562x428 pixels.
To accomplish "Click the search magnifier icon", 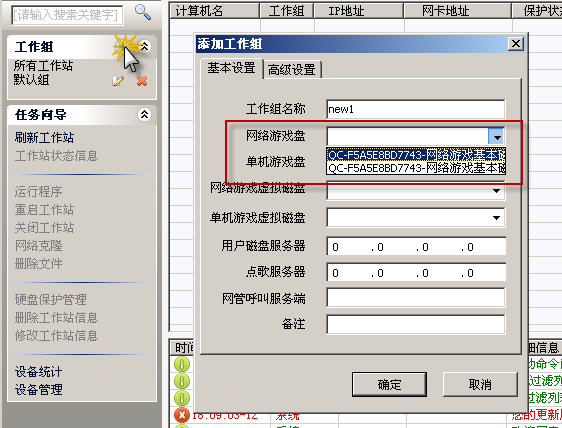I will (x=143, y=12).
